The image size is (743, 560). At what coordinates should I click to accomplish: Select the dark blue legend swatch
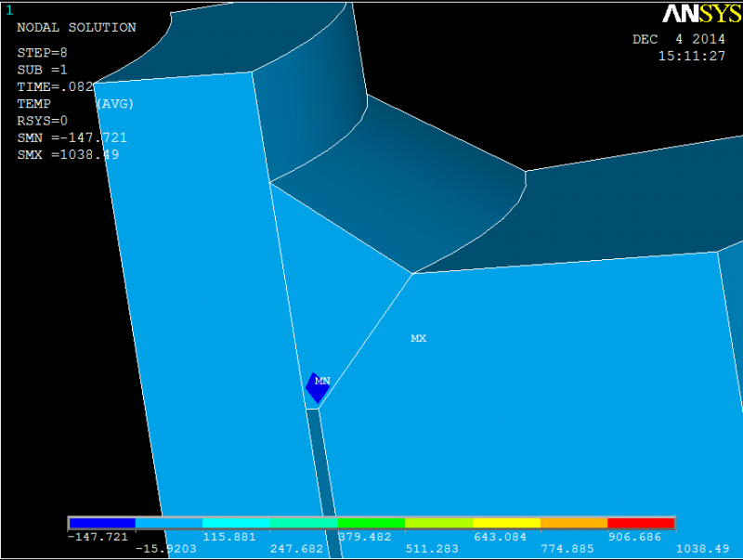click(x=102, y=523)
